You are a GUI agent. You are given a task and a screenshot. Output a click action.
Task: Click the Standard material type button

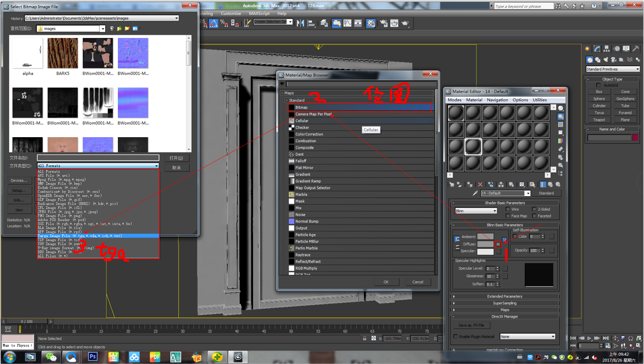[546, 193]
